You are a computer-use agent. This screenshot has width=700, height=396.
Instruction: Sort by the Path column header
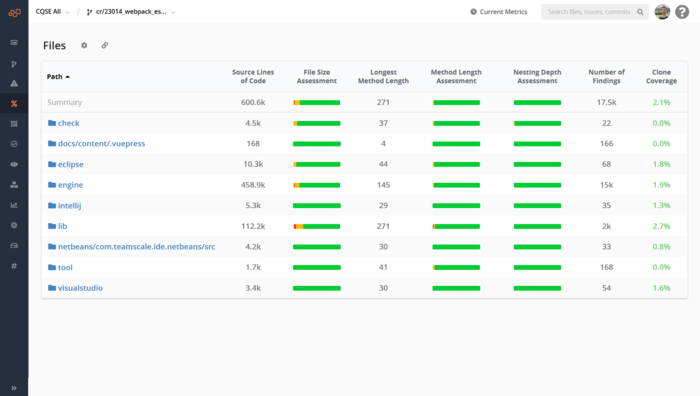[58, 76]
